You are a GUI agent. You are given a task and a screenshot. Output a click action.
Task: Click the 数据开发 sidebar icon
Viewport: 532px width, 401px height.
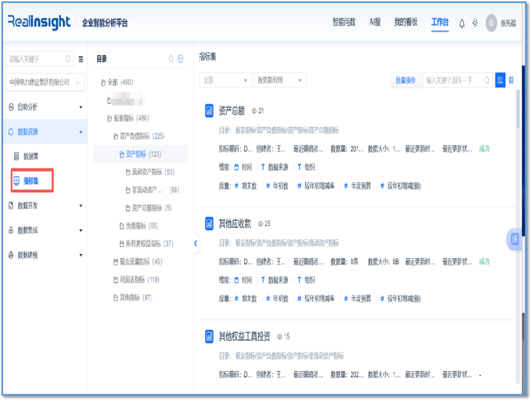[x=11, y=206]
